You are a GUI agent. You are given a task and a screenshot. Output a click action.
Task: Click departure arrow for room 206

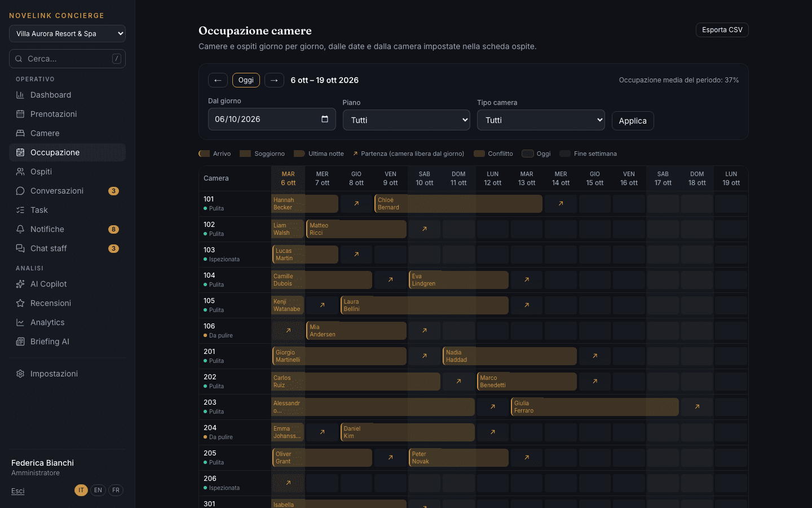click(288, 483)
